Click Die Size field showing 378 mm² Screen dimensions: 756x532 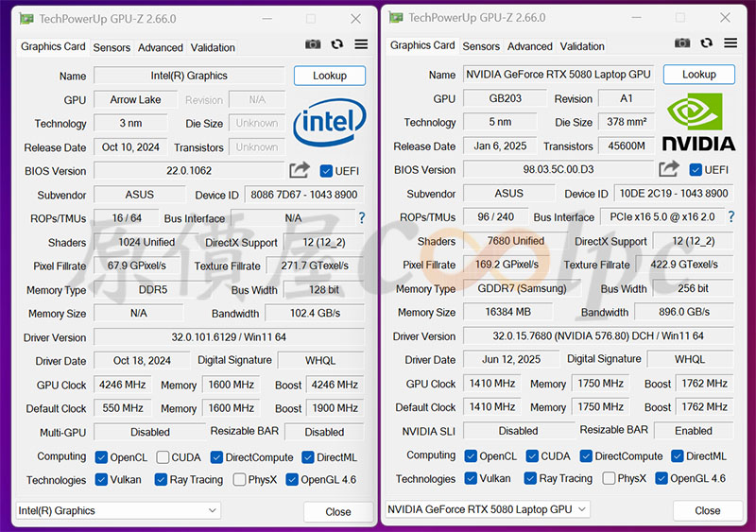click(x=627, y=122)
